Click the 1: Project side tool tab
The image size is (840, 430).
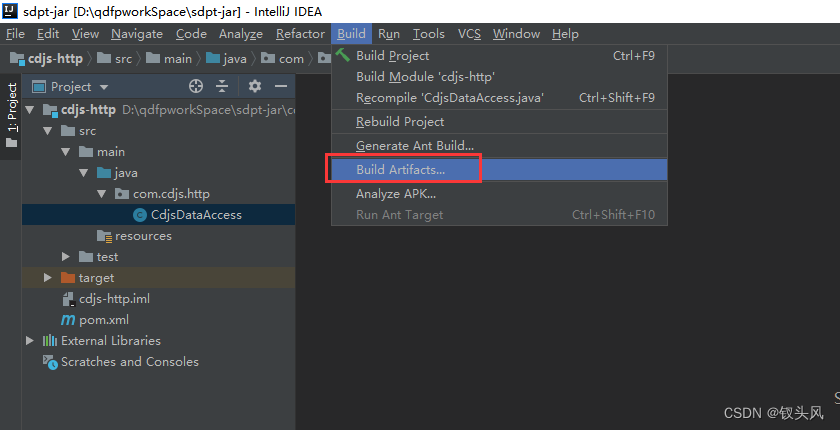pos(11,115)
